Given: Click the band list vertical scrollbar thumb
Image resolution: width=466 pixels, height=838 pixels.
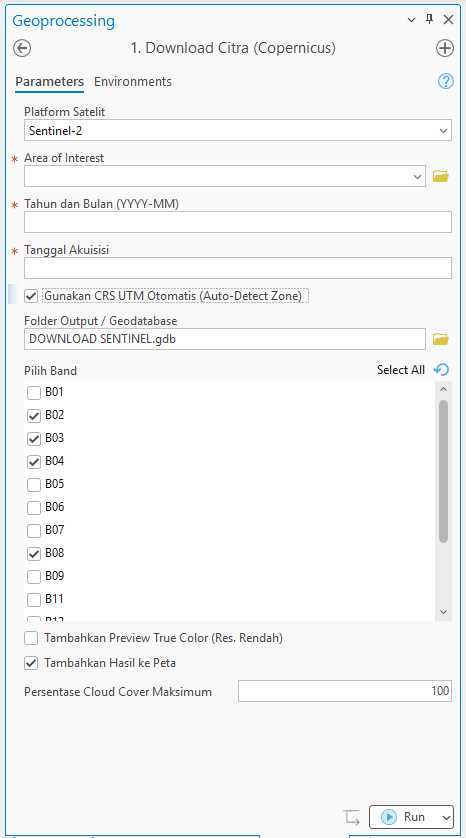Looking at the screenshot, I should click(x=444, y=471).
